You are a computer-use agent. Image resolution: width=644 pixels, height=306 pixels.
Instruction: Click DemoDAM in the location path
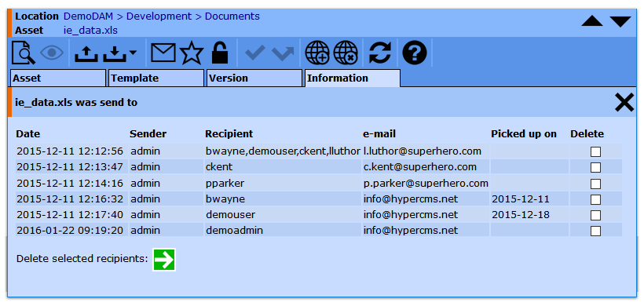[88, 16]
